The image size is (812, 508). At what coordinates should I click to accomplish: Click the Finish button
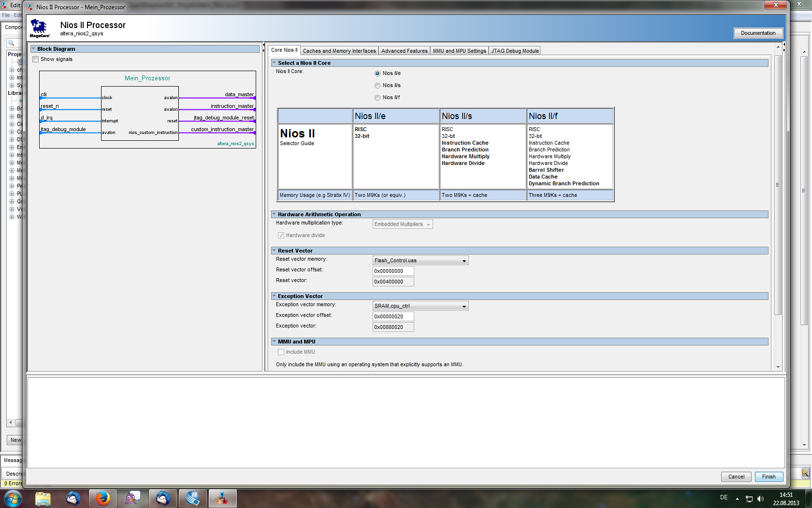768,477
